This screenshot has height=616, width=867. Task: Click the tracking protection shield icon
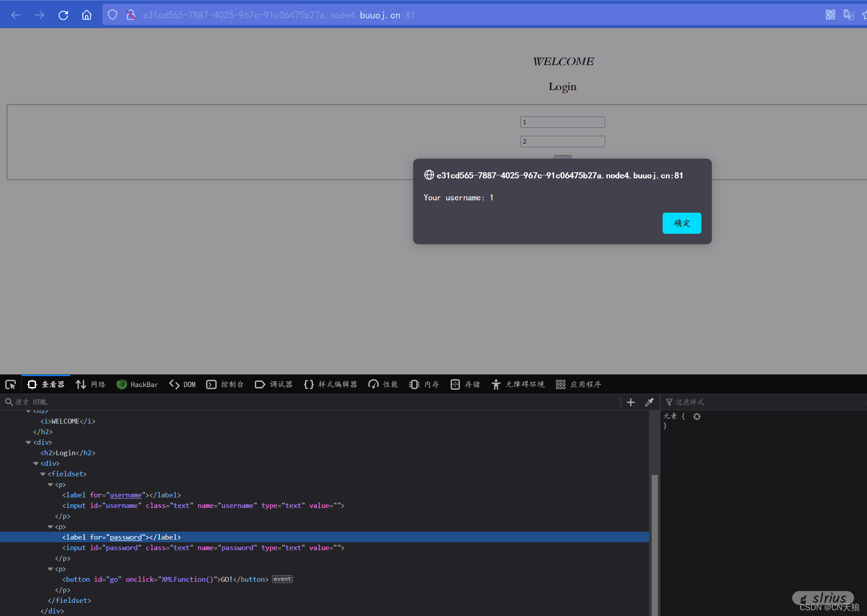pyautogui.click(x=112, y=15)
